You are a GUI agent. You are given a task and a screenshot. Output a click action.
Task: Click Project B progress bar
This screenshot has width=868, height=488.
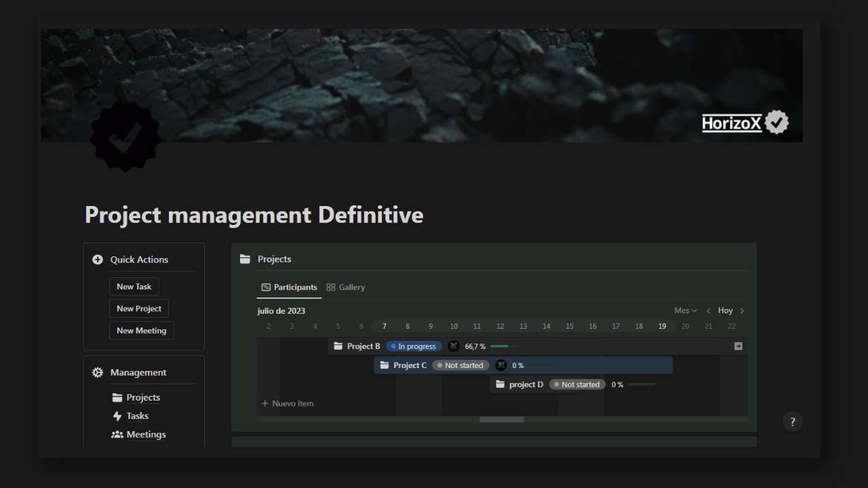pyautogui.click(x=504, y=346)
